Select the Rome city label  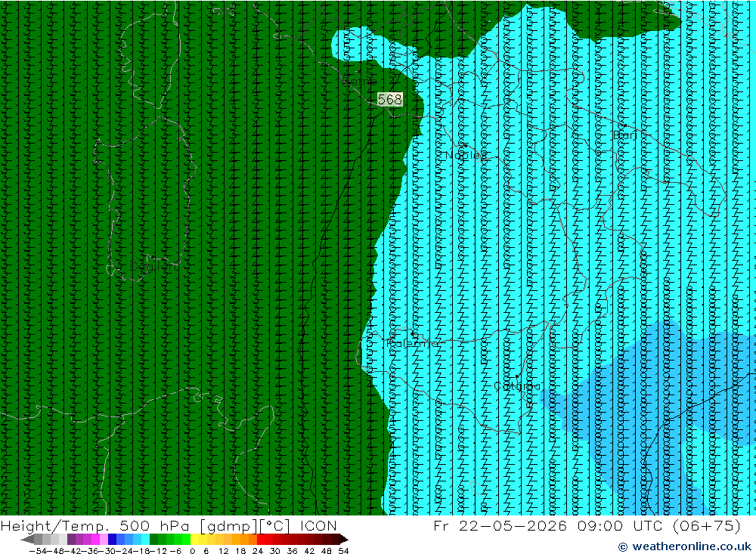[359, 82]
